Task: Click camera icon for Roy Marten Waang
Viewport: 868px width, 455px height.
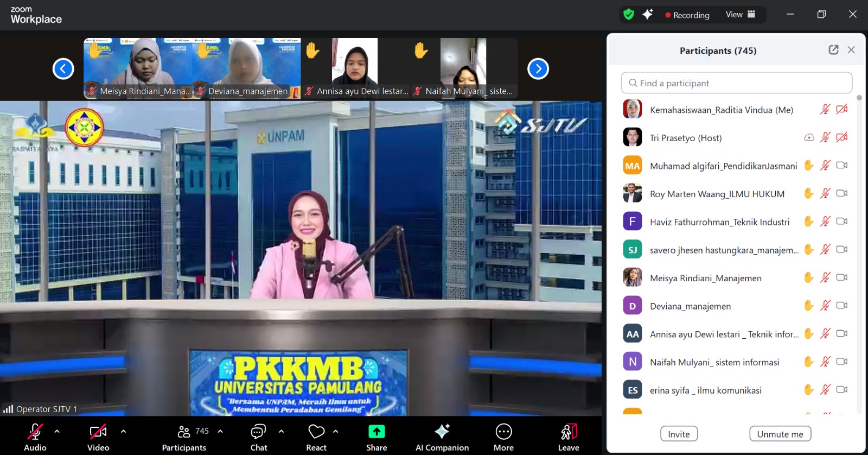Action: [x=842, y=193]
